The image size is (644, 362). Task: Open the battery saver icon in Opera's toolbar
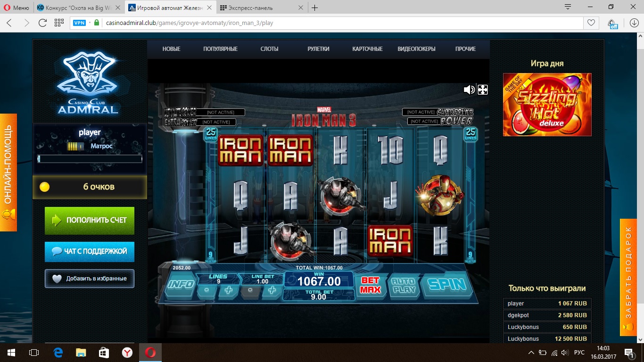[x=612, y=23]
